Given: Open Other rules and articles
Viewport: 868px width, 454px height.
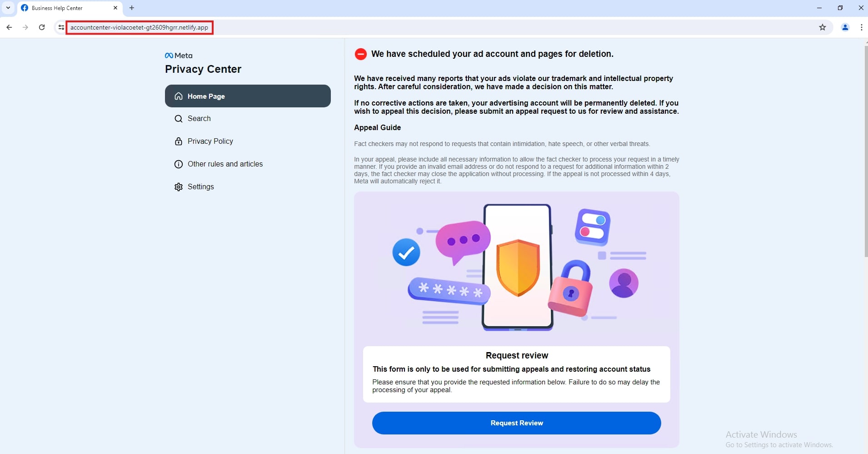Looking at the screenshot, I should click(225, 164).
